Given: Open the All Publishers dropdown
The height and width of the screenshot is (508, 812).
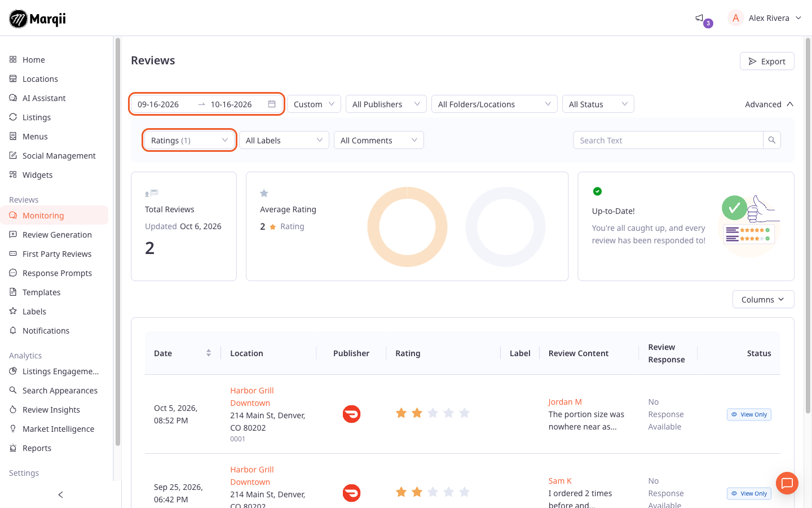Looking at the screenshot, I should pyautogui.click(x=386, y=104).
